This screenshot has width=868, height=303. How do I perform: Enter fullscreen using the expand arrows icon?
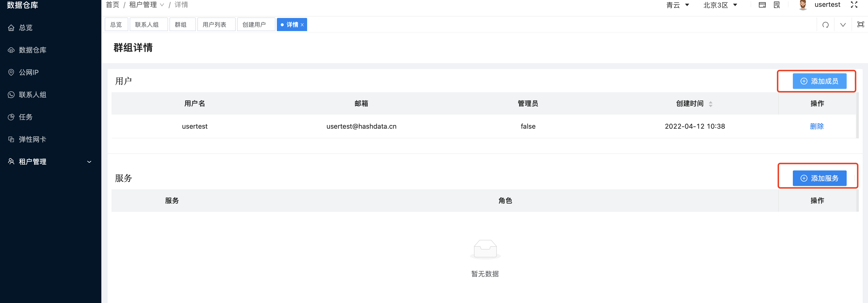(854, 5)
